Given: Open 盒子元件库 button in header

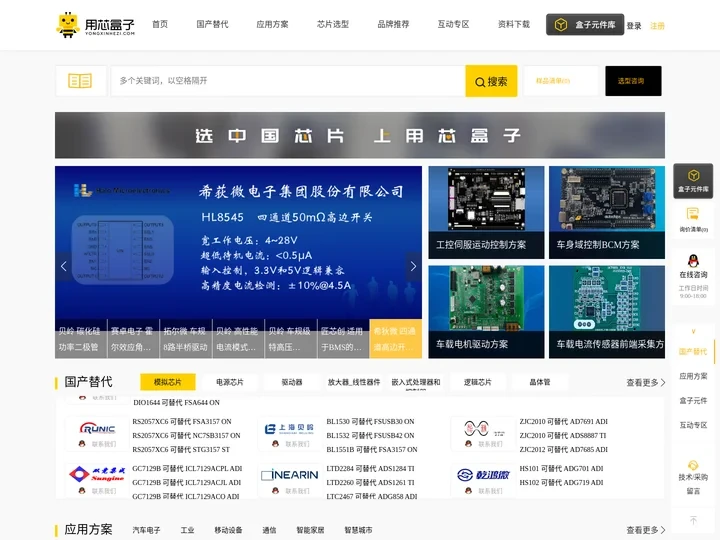Looking at the screenshot, I should click(585, 24).
